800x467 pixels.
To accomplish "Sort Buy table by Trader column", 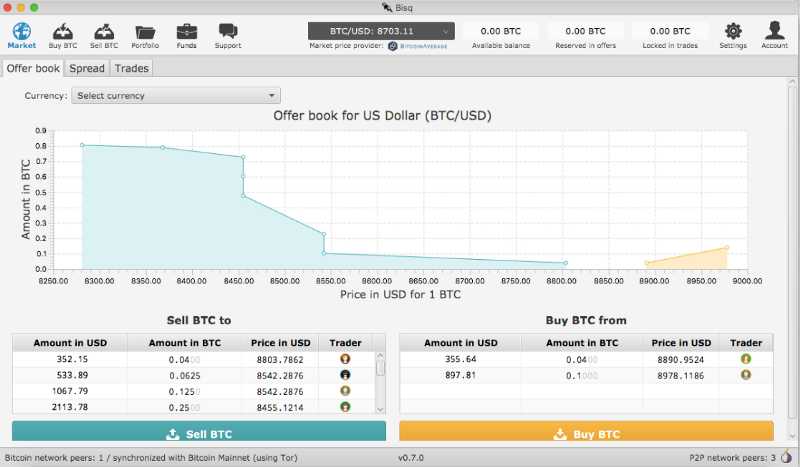I will [746, 343].
